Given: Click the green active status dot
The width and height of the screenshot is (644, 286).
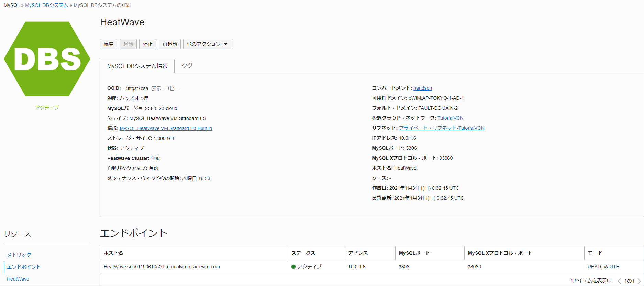Looking at the screenshot, I should tap(293, 267).
